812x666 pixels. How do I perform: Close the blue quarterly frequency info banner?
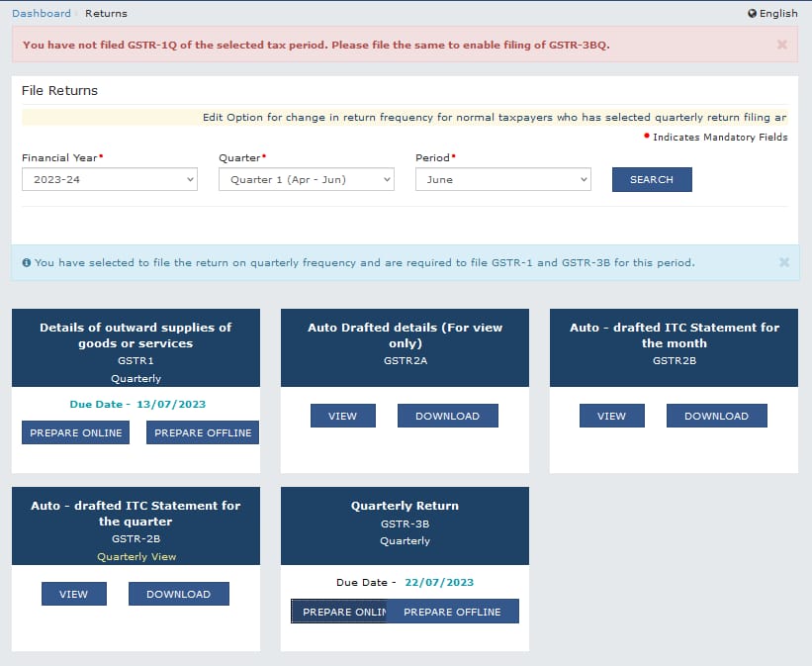pyautogui.click(x=783, y=262)
